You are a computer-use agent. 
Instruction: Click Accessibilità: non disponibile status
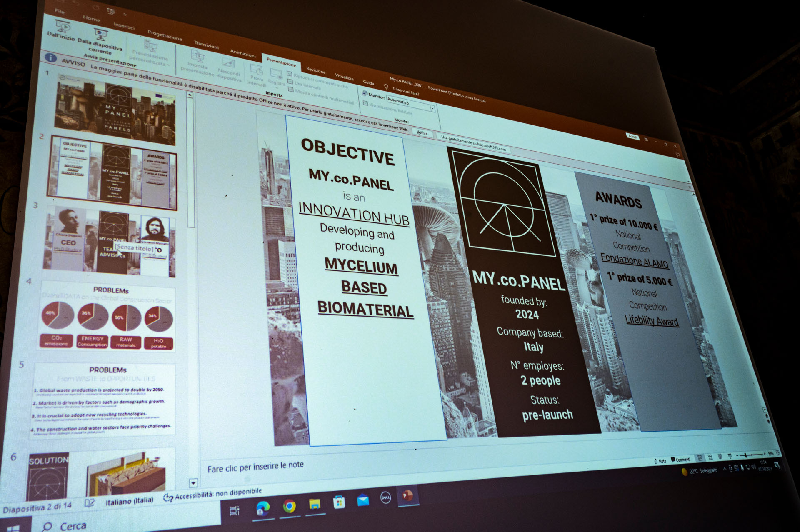pos(212,495)
